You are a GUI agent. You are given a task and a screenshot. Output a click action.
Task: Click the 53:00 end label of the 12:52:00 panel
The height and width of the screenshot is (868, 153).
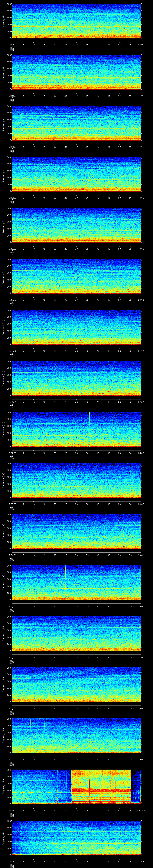141,453
